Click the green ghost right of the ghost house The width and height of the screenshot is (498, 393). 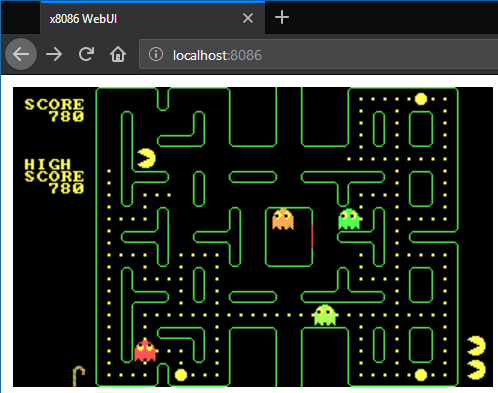349,219
